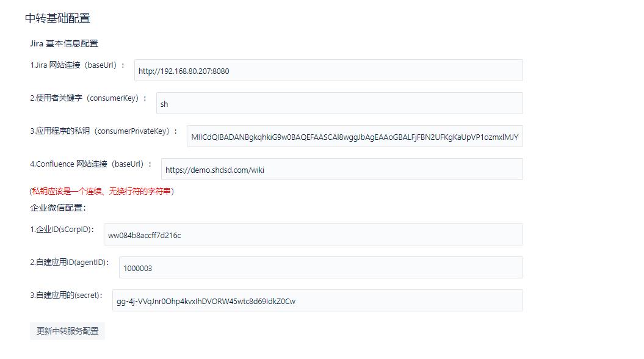Click the 中转基础配置 page title
This screenshot has width=644, height=359.
coord(57,18)
